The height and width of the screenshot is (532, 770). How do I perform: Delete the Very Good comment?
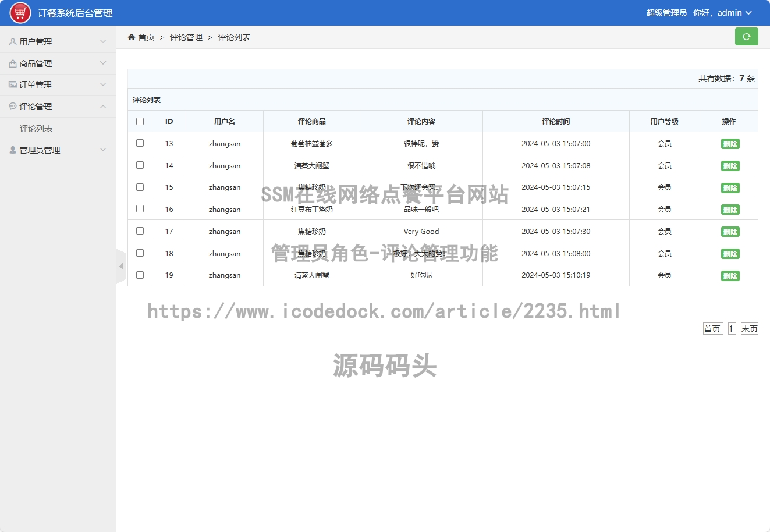click(x=730, y=232)
